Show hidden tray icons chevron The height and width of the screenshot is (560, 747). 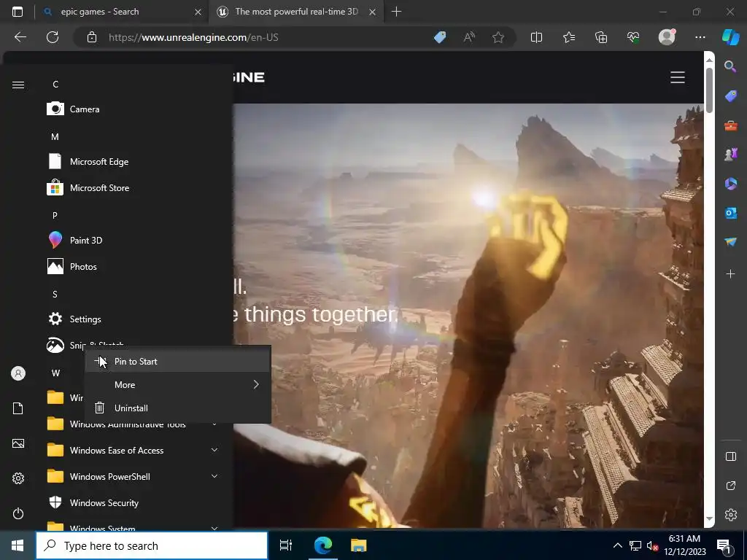coord(617,545)
